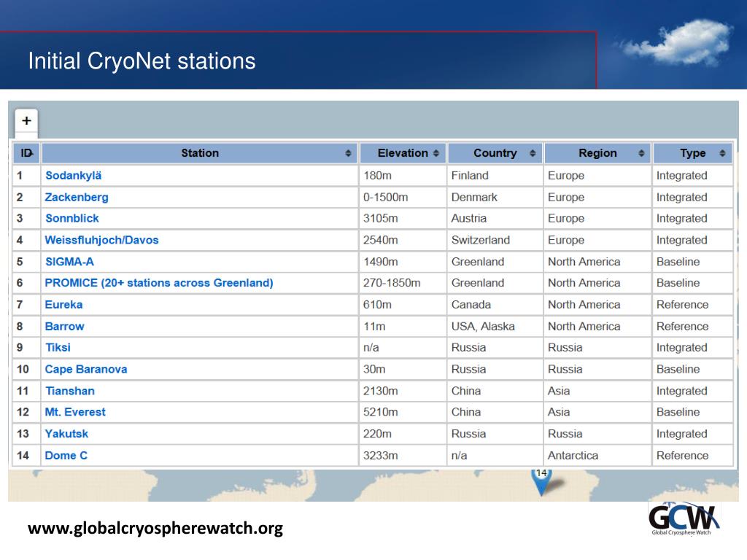Select the '0-1500m' elevation cell

pyautogui.click(x=402, y=197)
